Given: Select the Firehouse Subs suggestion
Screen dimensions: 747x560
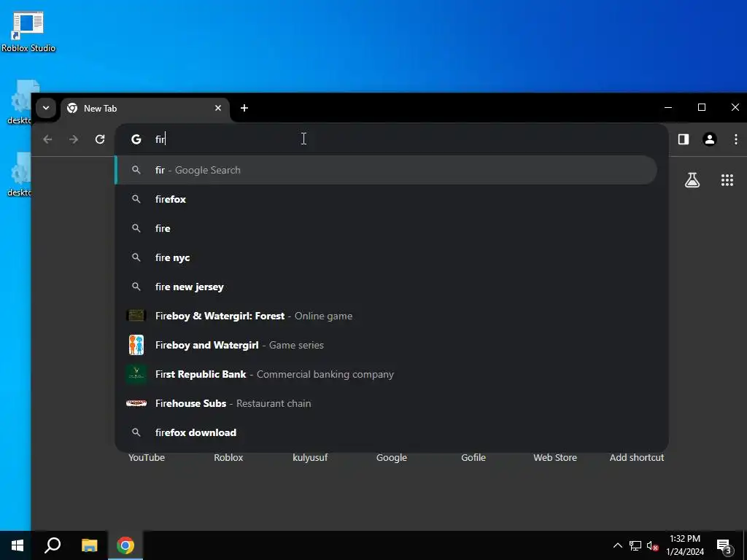Looking at the screenshot, I should [x=387, y=403].
